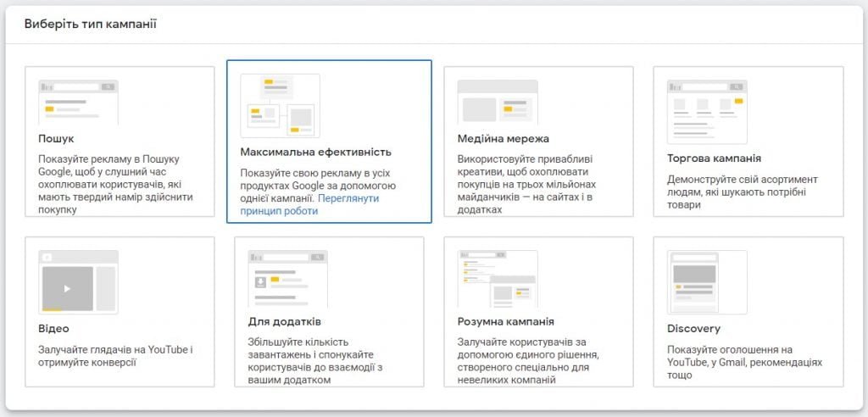Image resolution: width=868 pixels, height=417 pixels.
Task: Select the Розумна кампанія heading
Action: [x=506, y=322]
